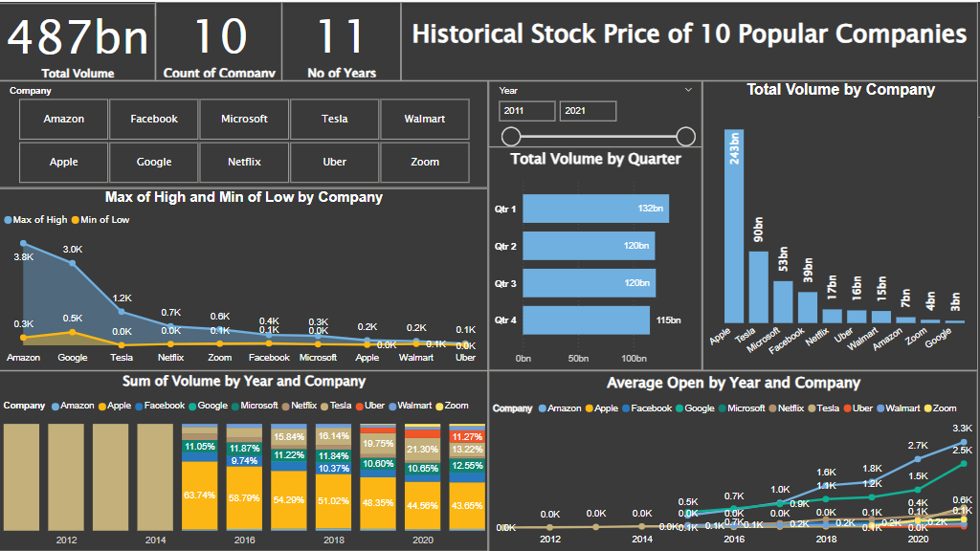
Task: Click Amazon legend in Average Open chart
Action: [x=560, y=408]
